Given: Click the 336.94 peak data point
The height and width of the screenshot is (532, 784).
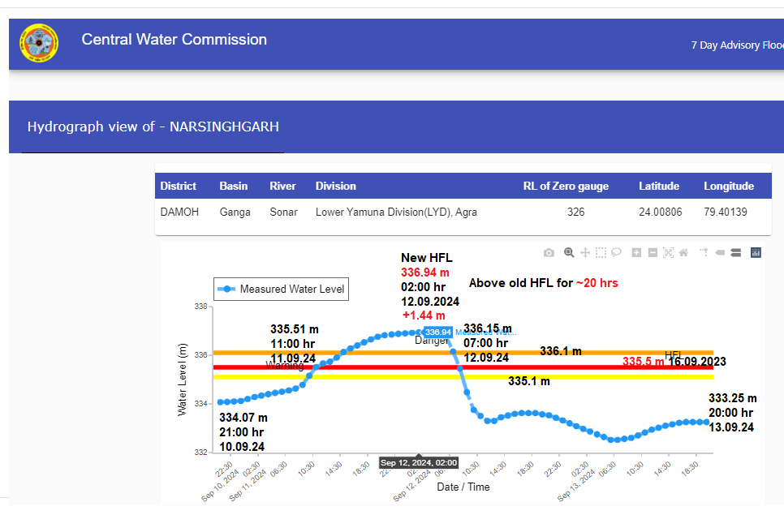Looking at the screenshot, I should [x=420, y=332].
